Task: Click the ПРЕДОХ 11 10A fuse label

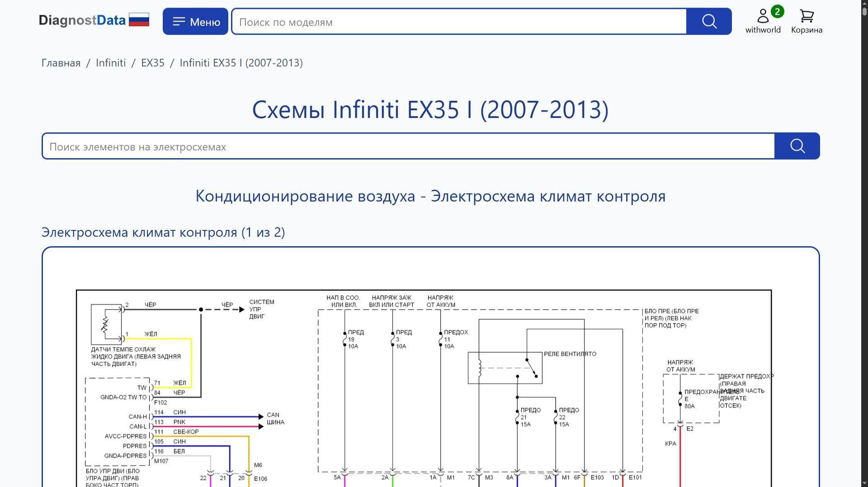Action: pyautogui.click(x=456, y=339)
